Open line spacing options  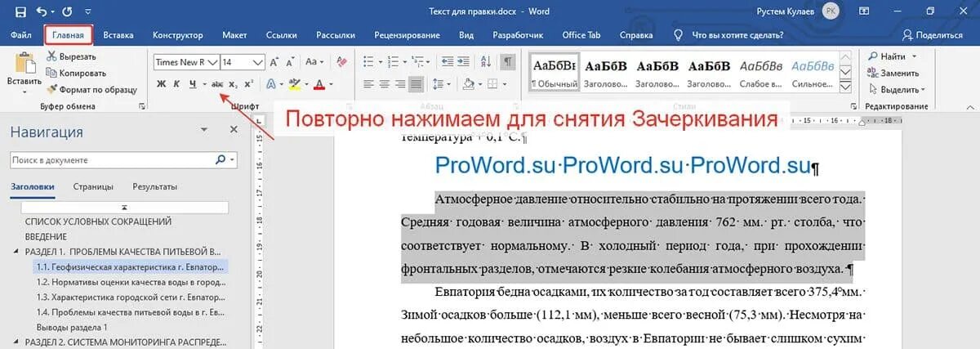coord(439,83)
